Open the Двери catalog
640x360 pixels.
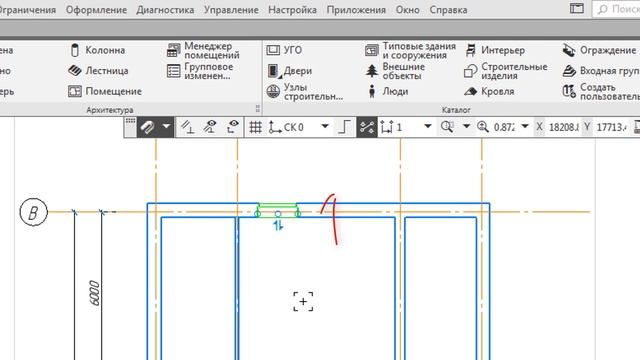click(x=290, y=71)
